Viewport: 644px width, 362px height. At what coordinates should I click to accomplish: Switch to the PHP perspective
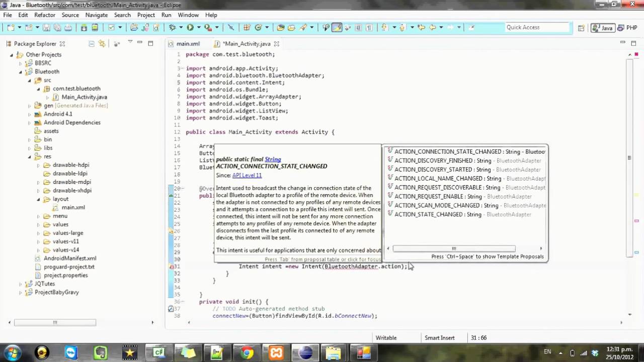[x=627, y=28]
